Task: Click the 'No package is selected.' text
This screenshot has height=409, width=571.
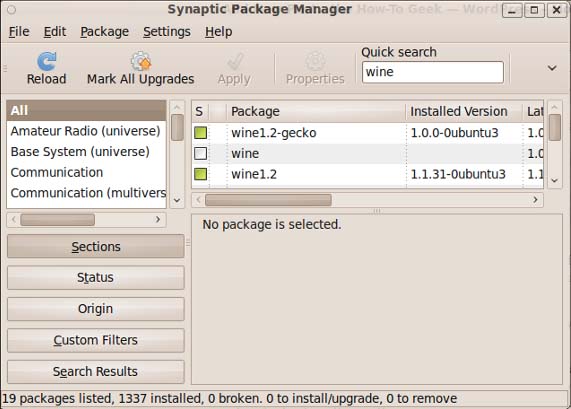Action: click(272, 224)
